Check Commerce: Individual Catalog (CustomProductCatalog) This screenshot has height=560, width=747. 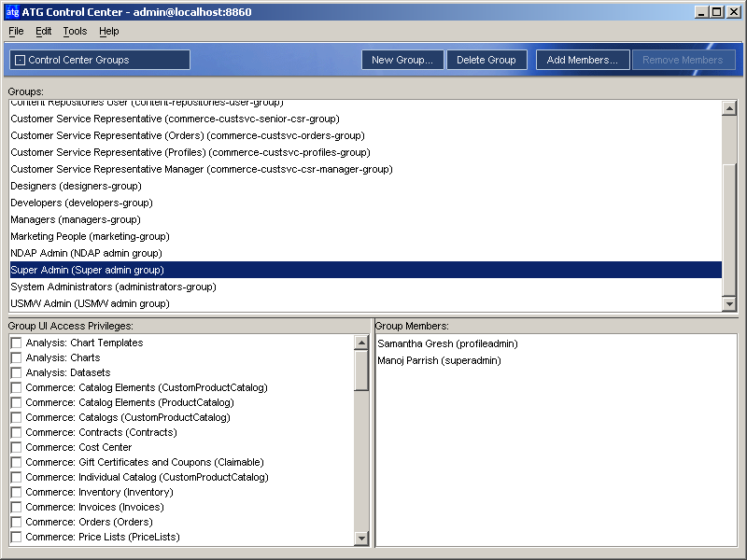[x=16, y=477]
